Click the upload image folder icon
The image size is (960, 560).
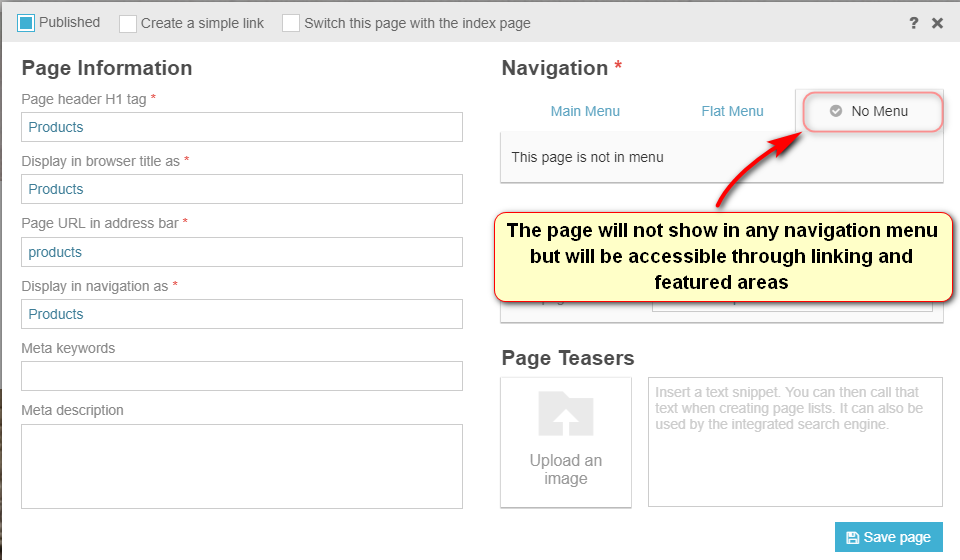tap(566, 414)
